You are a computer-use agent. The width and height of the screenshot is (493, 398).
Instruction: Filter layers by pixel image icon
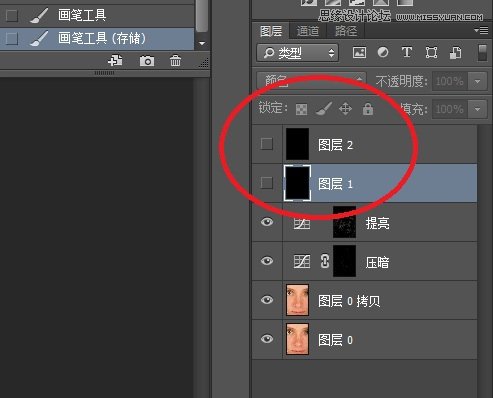(359, 52)
